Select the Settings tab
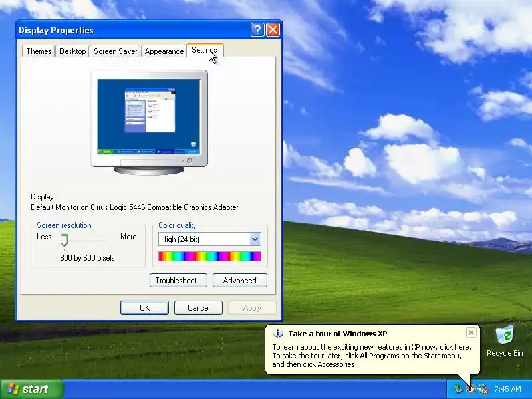Viewport: 532px width, 399px height. coord(205,51)
